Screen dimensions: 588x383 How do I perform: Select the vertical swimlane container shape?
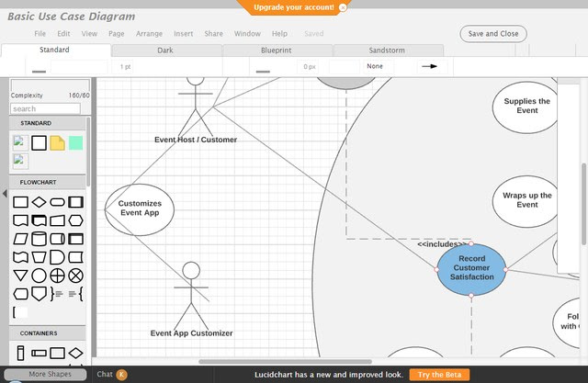[x=20, y=353]
